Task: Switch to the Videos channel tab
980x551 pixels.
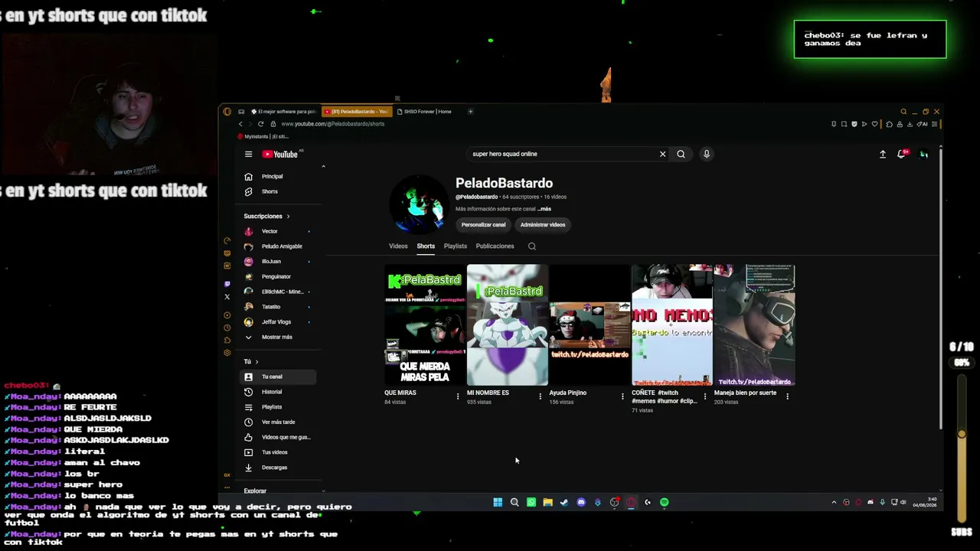Action: pos(398,246)
